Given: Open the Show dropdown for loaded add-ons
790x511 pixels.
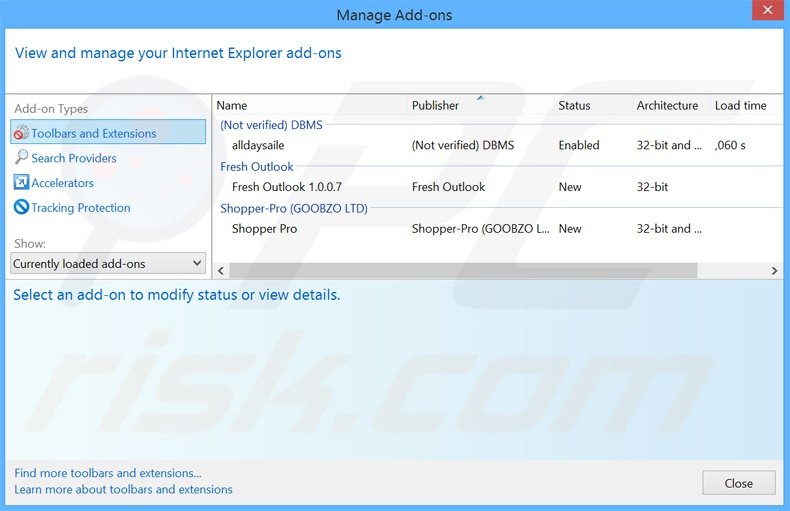Looking at the screenshot, I should tap(108, 264).
